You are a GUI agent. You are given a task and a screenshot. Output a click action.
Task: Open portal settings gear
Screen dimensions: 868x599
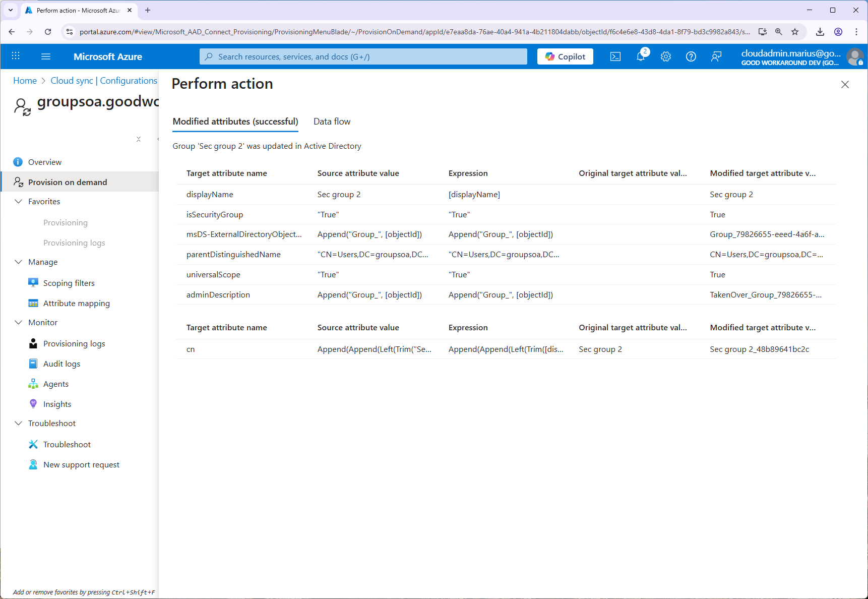coord(666,56)
